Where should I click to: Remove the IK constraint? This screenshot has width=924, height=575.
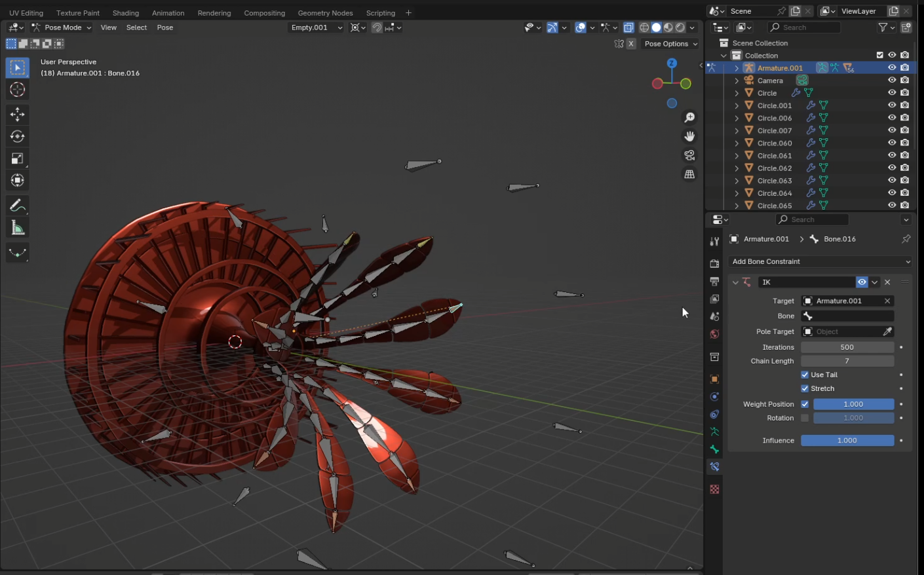(887, 282)
